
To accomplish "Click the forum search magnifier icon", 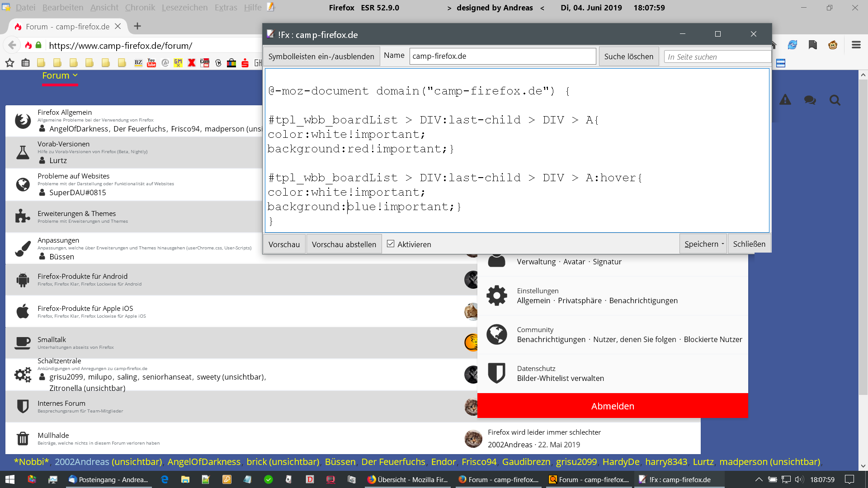I will 835,100.
